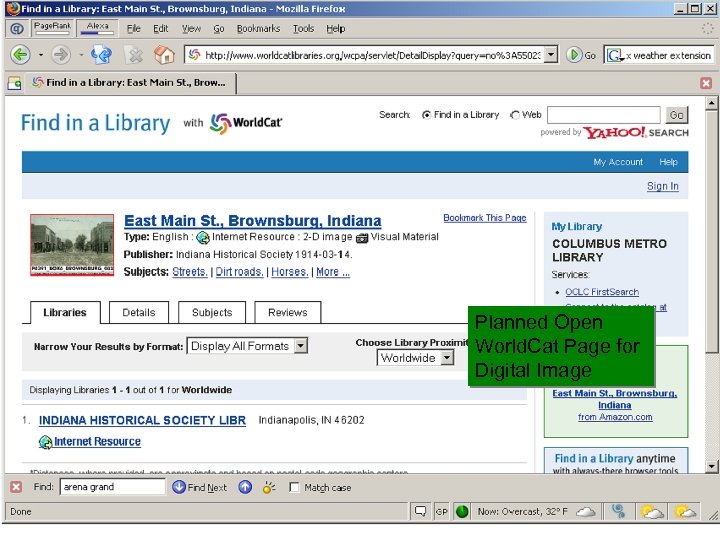The height and width of the screenshot is (540, 720).
Task: Open the Help menu in the menu bar
Action: (336, 28)
